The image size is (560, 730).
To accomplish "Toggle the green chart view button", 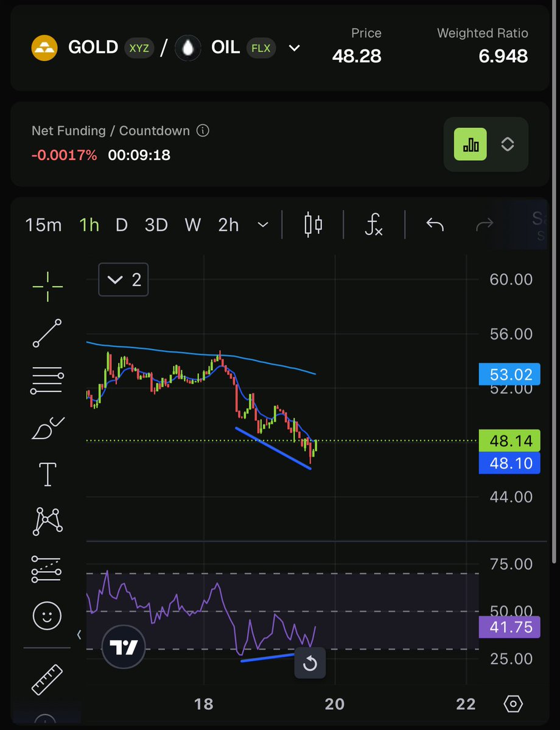I will pos(470,144).
